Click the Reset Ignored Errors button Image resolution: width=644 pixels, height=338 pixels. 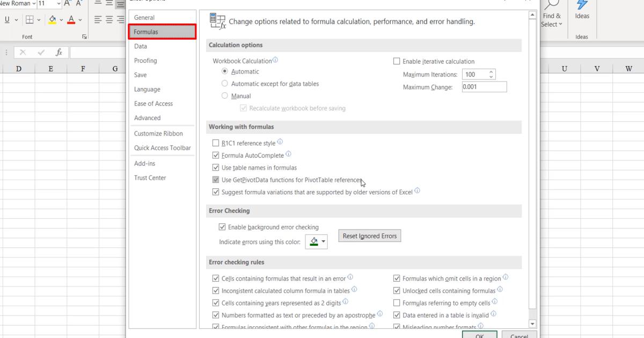point(369,236)
